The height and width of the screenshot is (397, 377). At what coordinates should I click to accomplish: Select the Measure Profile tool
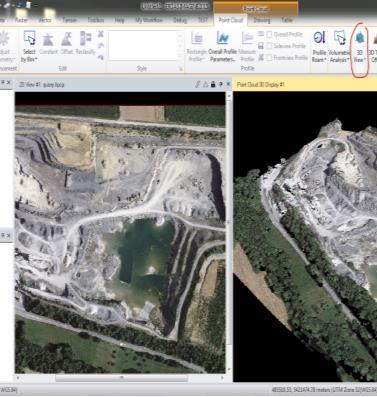[247, 46]
